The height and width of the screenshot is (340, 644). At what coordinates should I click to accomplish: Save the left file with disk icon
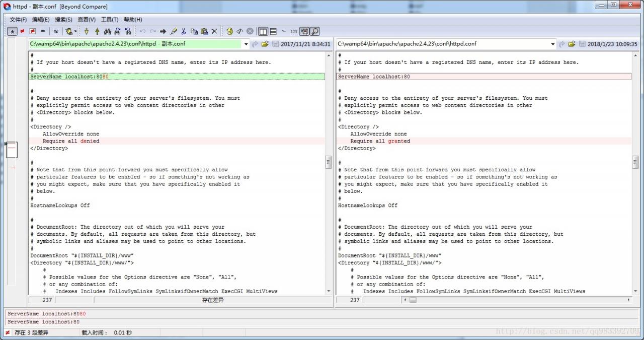(275, 44)
